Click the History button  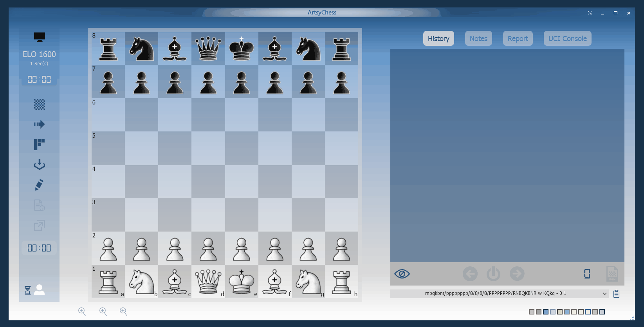pos(438,39)
